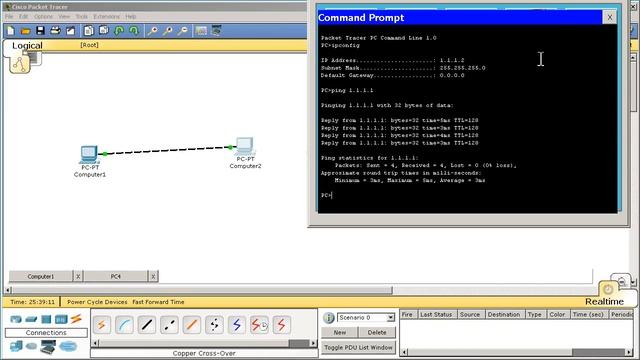Screen dimensions: 640x360
Task: Choose the Fiber orange cable icon
Action: click(x=191, y=325)
